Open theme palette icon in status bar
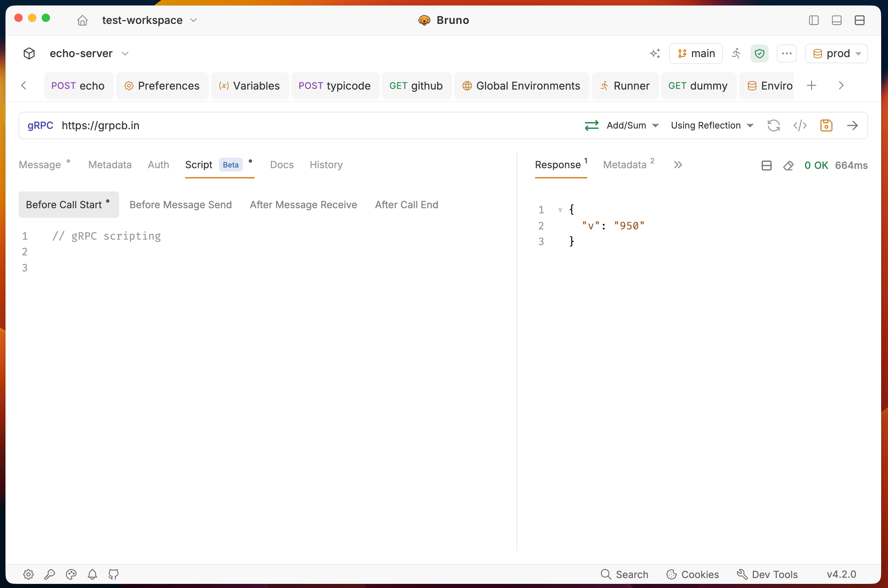The width and height of the screenshot is (888, 588). 71,574
